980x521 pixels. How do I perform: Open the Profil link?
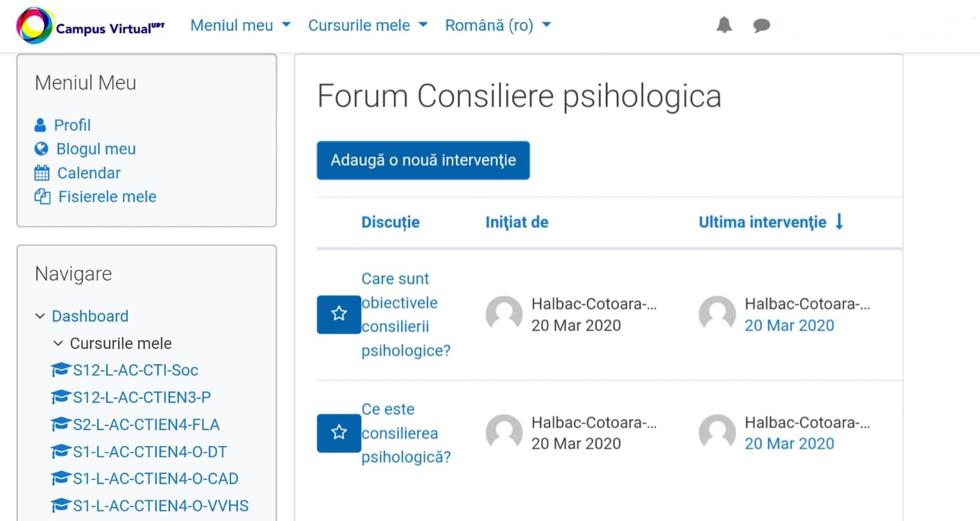coord(72,126)
